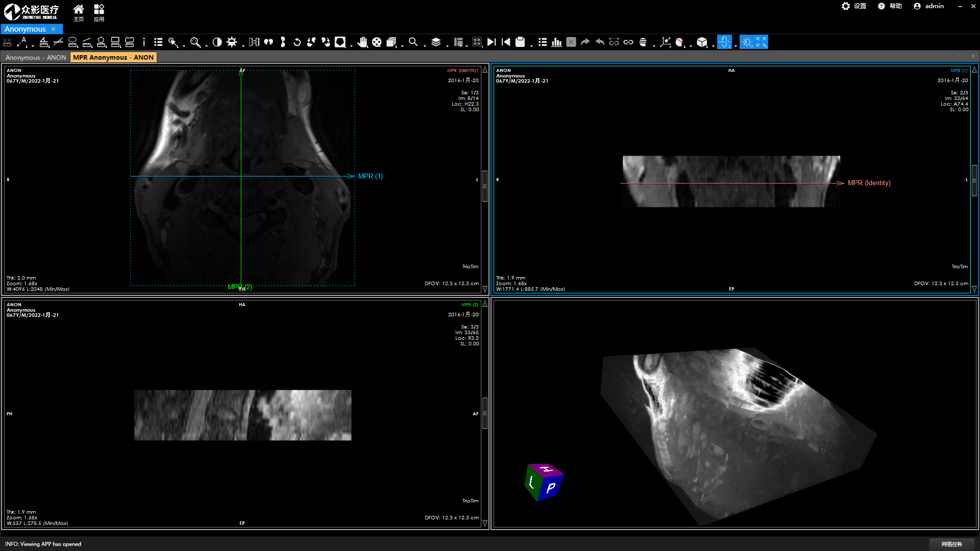Open the home page icon
This screenshot has height=551, width=980.
pos(79,12)
